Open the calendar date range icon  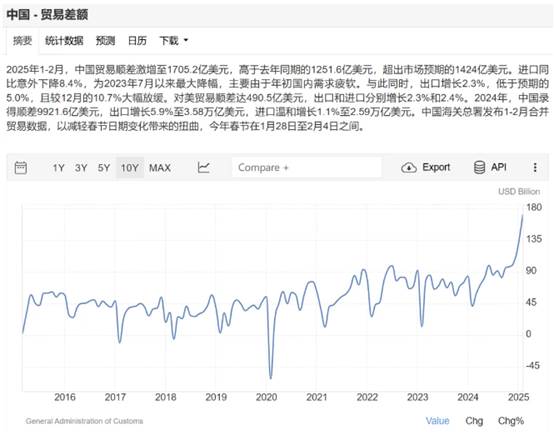pos(21,167)
